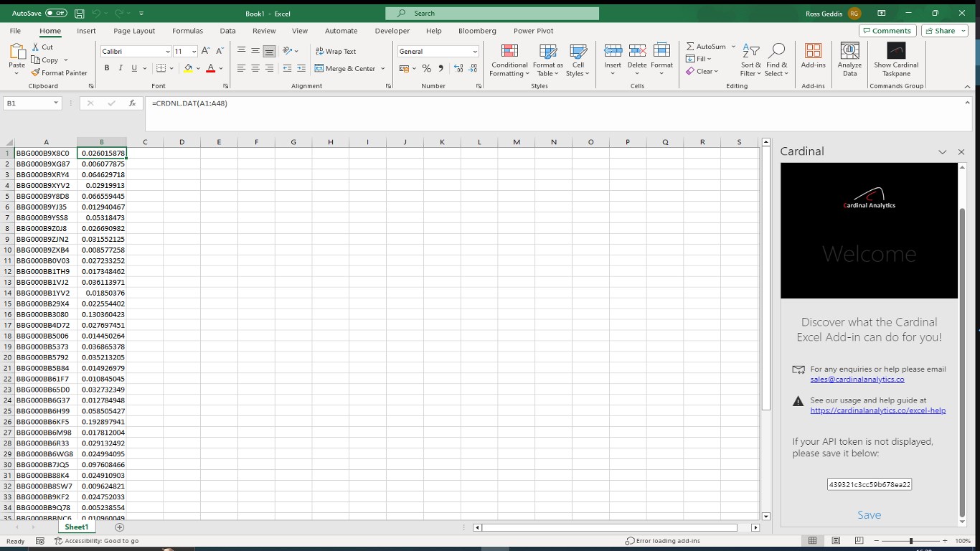Image resolution: width=980 pixels, height=551 pixels.
Task: Click Wrap Text
Action: click(336, 51)
